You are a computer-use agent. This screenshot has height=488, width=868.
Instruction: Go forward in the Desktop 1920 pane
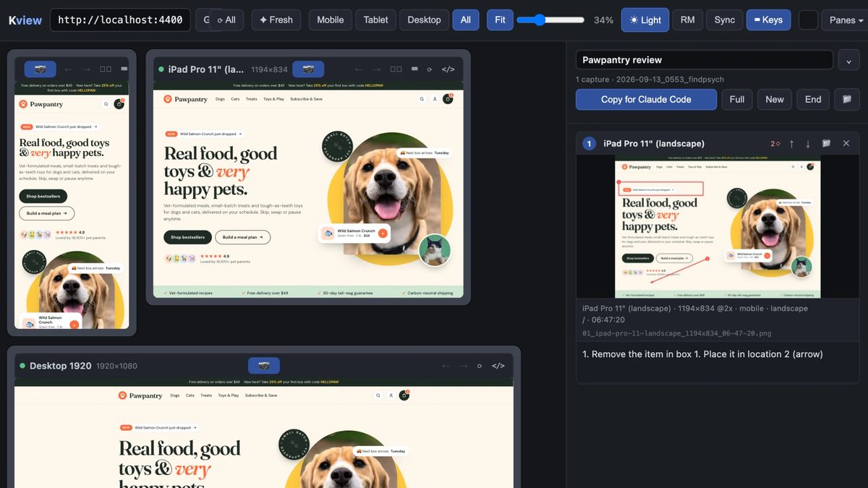coord(464,366)
